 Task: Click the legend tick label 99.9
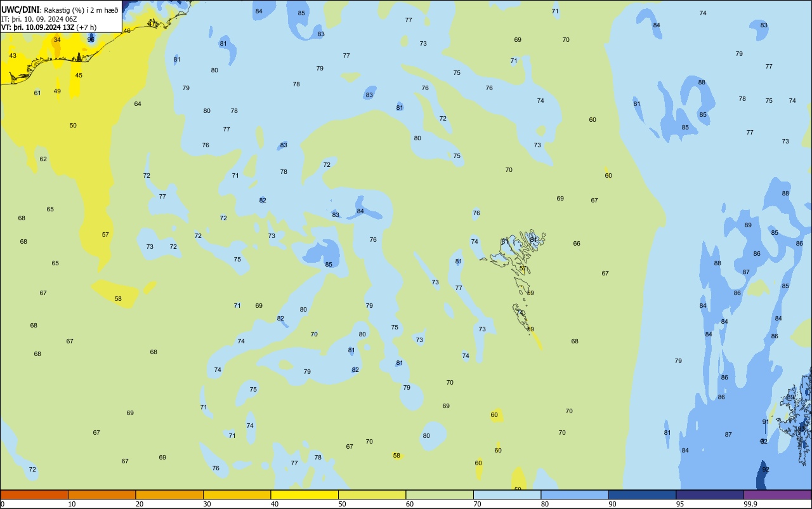point(750,504)
